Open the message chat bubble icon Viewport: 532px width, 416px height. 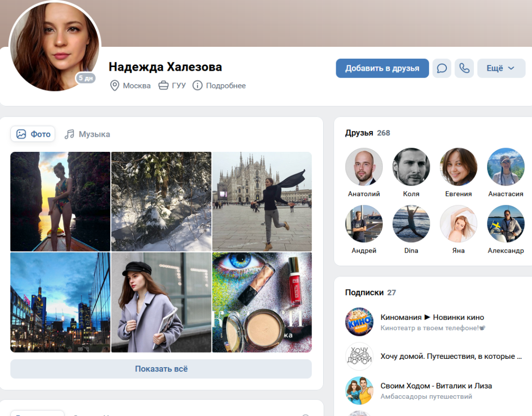click(442, 68)
